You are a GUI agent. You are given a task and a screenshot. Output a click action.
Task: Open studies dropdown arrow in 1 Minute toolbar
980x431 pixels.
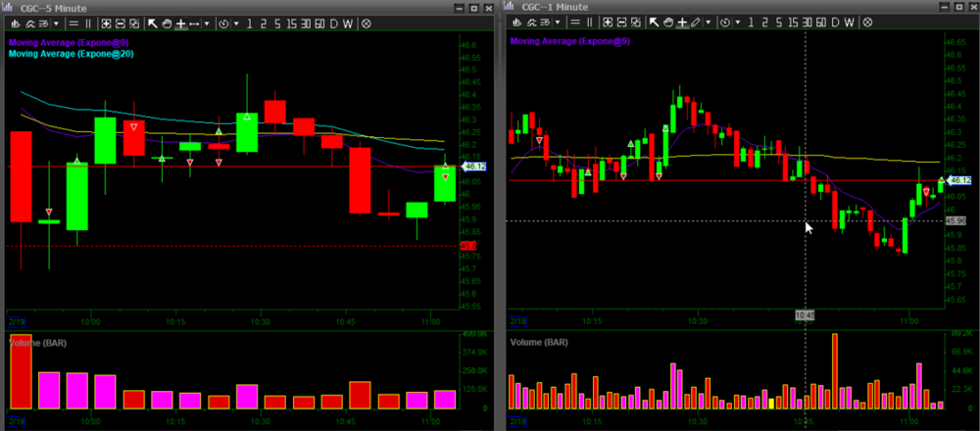pos(558,22)
